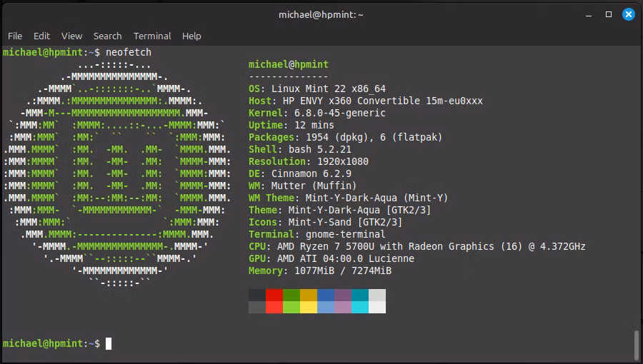Viewport: 643px width, 364px height.
Task: Click the OS line Linux Mint 22 x86_64
Action: [x=317, y=89]
